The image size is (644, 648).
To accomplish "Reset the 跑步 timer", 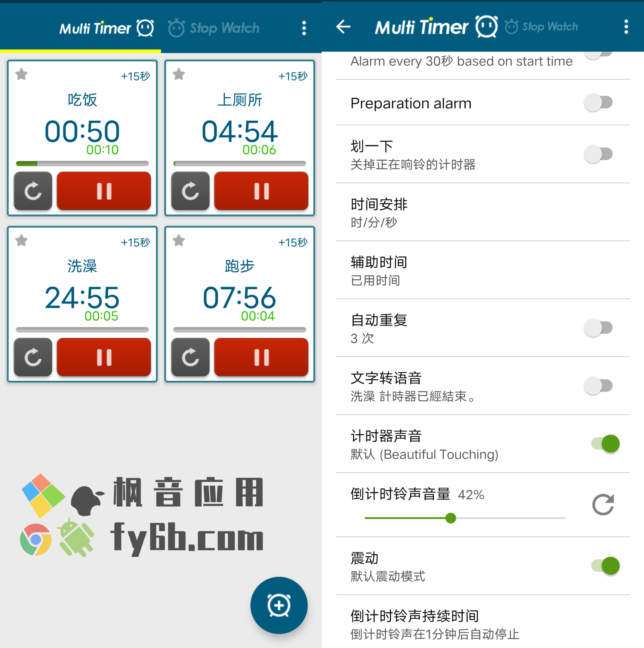I will [x=190, y=357].
